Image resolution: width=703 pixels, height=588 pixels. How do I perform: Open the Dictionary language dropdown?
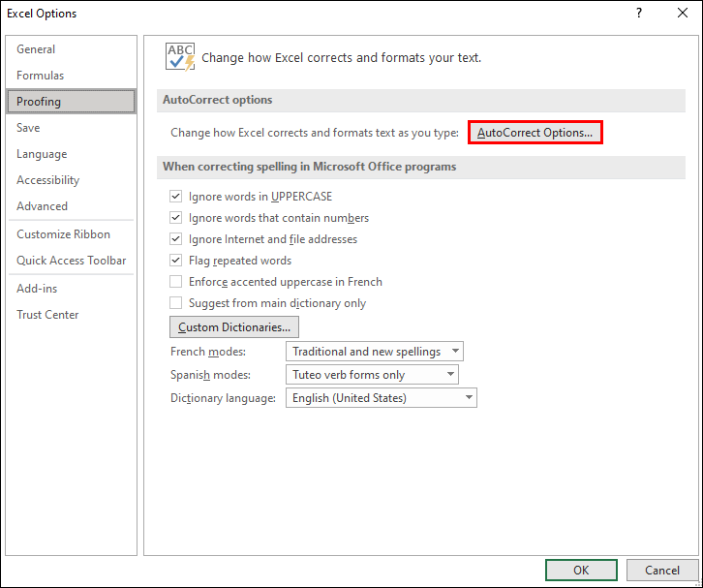(x=382, y=398)
